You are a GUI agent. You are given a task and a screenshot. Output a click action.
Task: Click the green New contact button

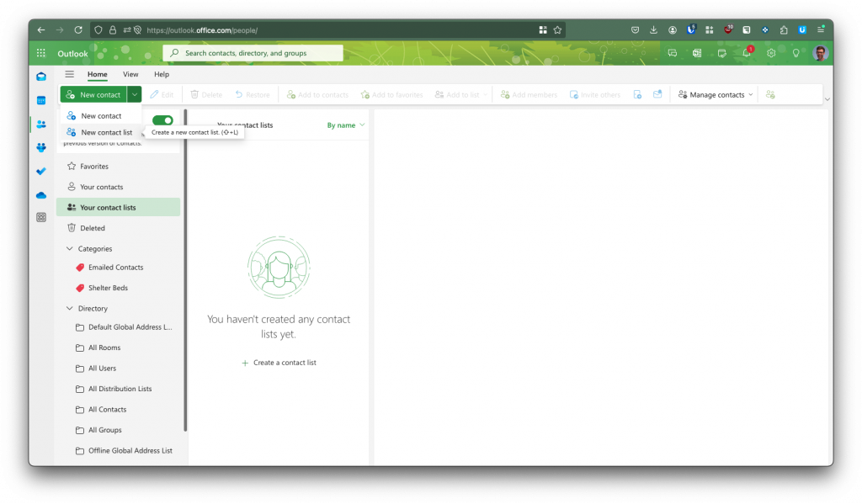click(93, 95)
